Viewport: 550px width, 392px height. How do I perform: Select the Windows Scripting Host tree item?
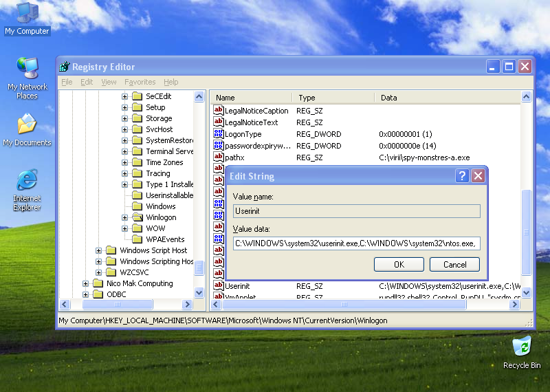(x=157, y=261)
